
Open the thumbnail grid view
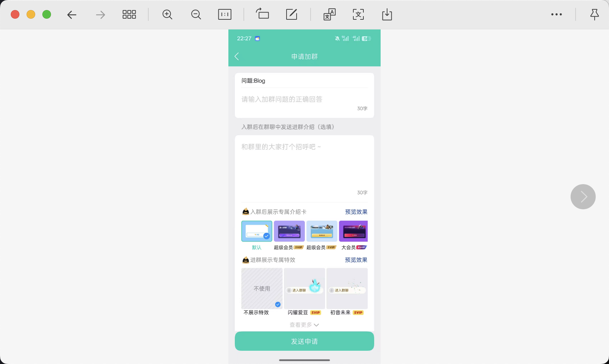tap(129, 15)
